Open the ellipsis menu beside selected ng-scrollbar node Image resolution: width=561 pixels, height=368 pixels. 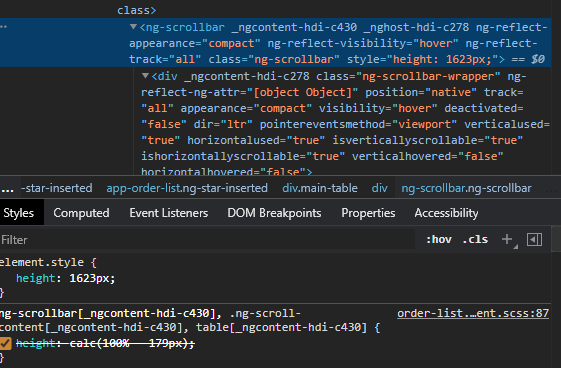tap(4, 27)
